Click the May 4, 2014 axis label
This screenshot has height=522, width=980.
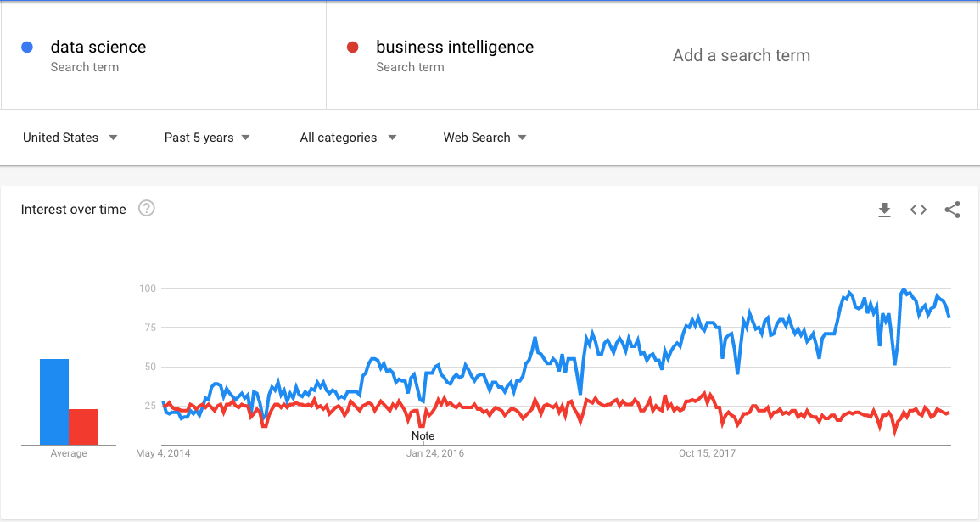[x=163, y=453]
